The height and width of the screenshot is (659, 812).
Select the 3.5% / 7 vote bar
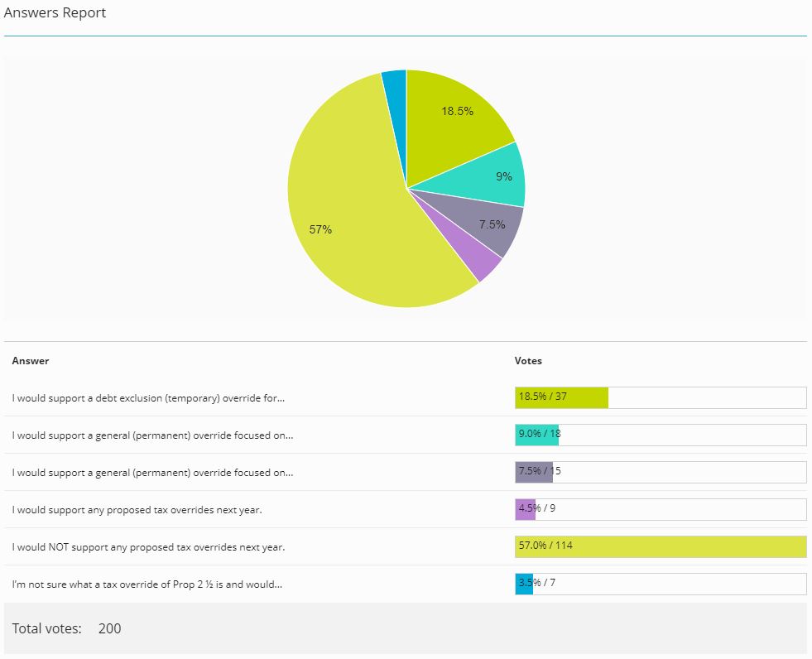tap(661, 584)
